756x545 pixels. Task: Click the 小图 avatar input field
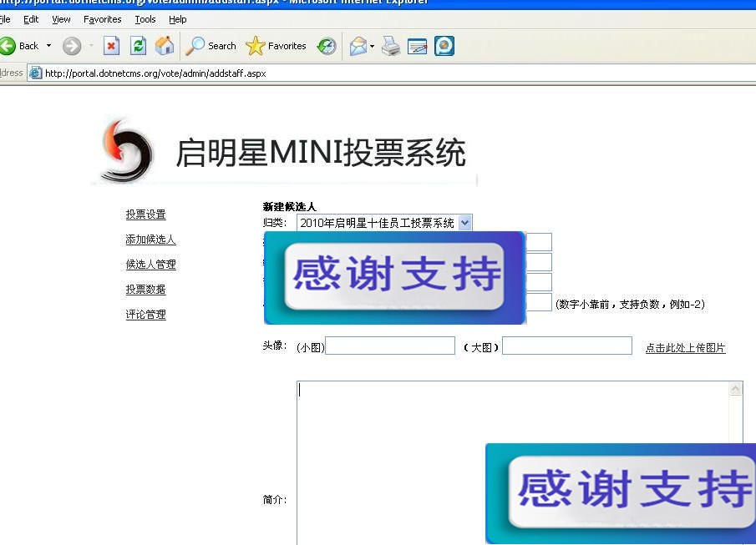click(390, 346)
